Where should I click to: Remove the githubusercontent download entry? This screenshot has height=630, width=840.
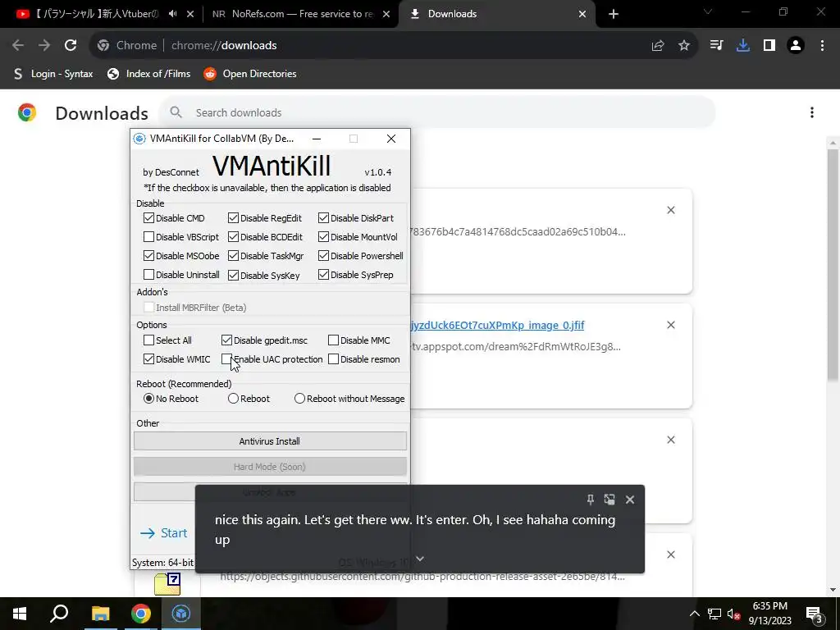point(671,555)
